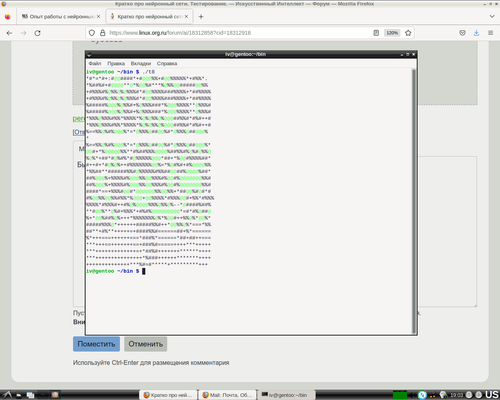Open taskbar item 'iv@gentoo:~/bin'
The width and height of the screenshot is (500, 400).
(287, 395)
